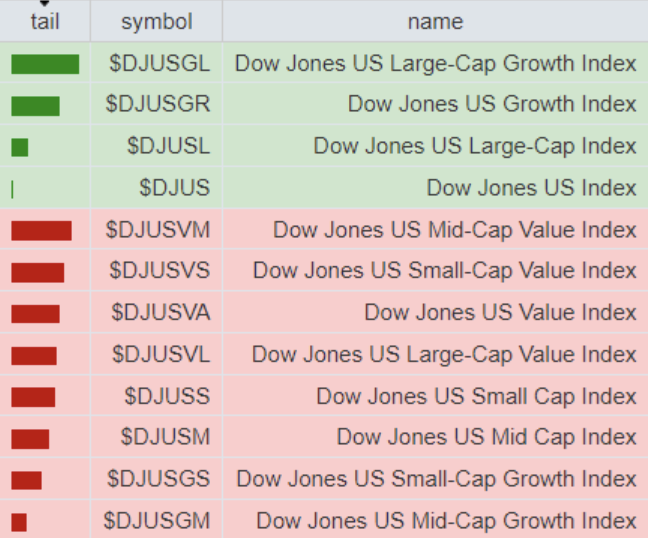The height and width of the screenshot is (538, 650).
Task: Click the green tail bar for $DJUSL
Action: coord(20,147)
